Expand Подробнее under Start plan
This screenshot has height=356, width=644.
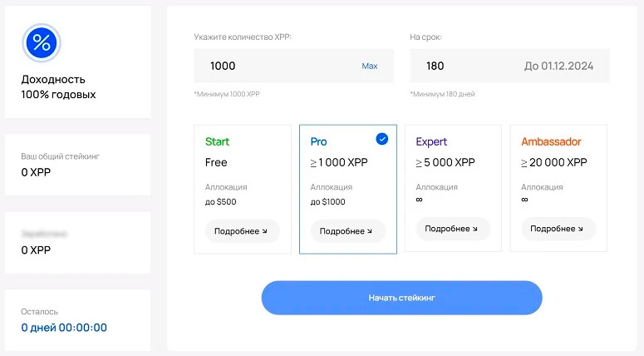(241, 230)
